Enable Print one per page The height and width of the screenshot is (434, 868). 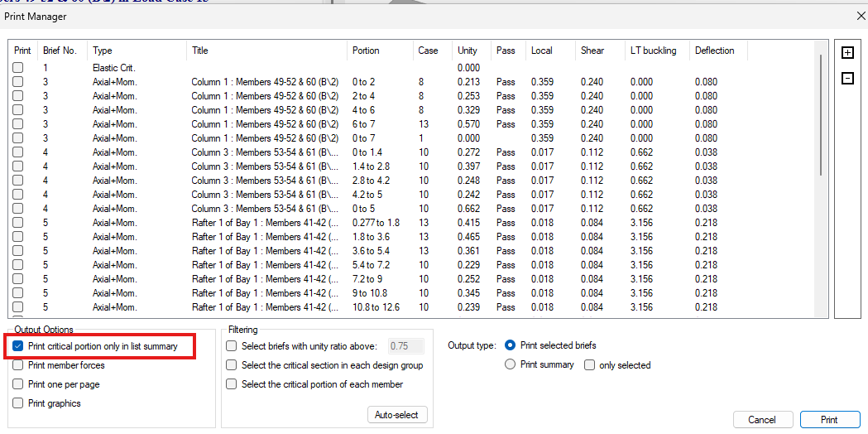click(x=18, y=384)
